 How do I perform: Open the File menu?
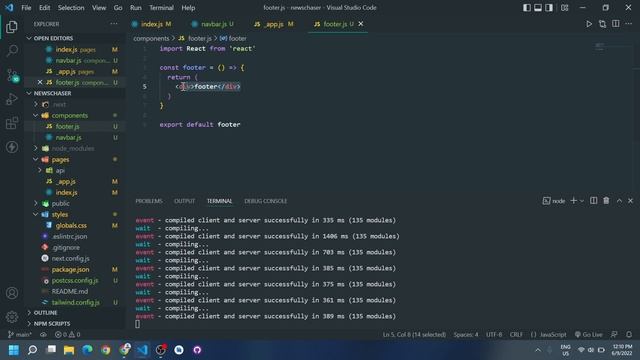tap(26, 8)
